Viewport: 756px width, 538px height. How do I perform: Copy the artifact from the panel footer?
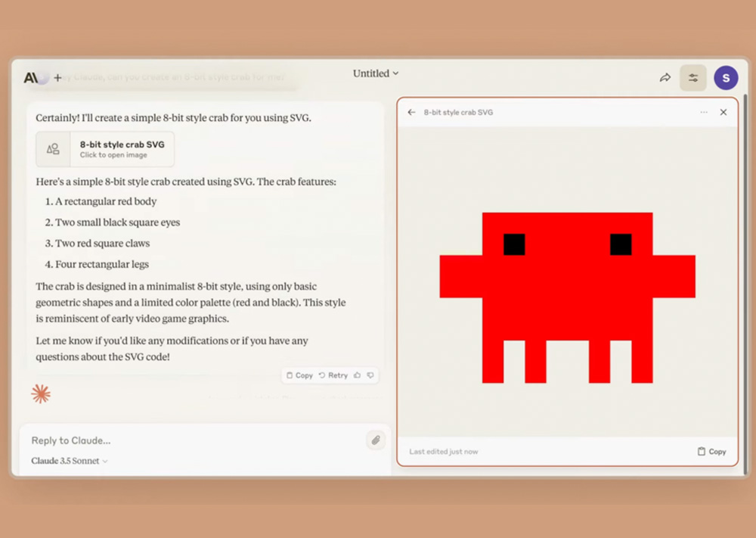[711, 452]
